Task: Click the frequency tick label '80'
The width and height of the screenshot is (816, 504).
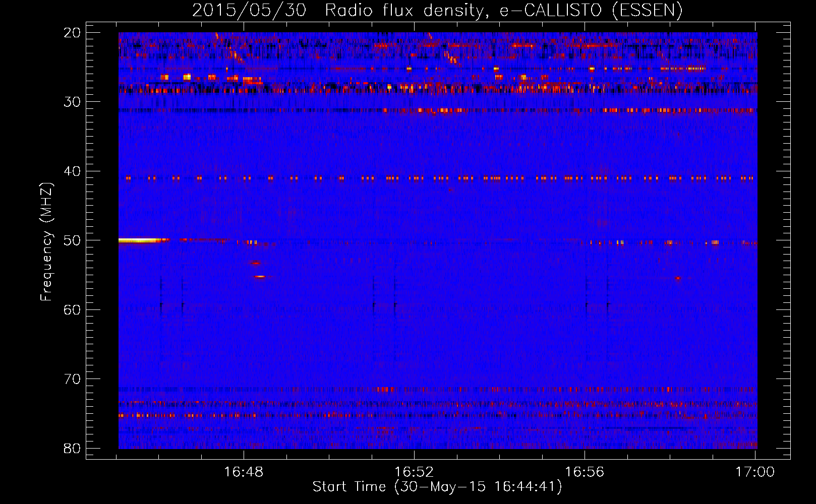Action: coord(72,448)
